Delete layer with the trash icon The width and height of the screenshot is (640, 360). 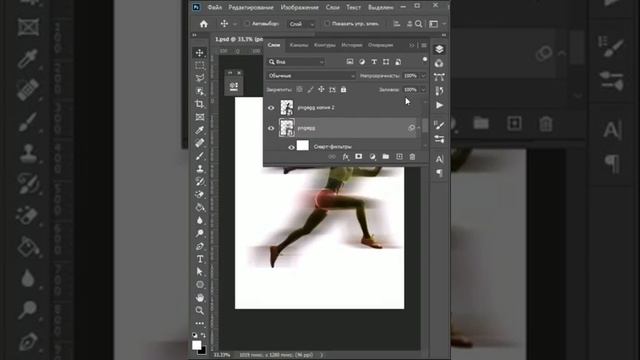412,157
